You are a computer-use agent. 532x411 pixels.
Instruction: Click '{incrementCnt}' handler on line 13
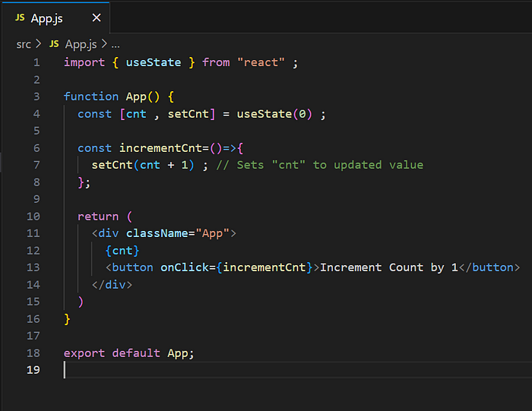click(x=264, y=268)
